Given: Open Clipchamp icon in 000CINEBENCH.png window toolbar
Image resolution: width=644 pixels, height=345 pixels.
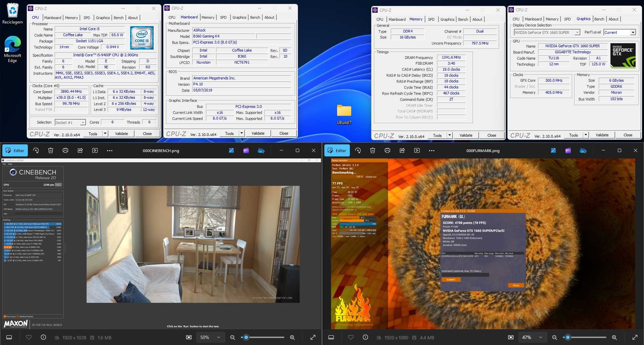Looking at the screenshot, I should pyautogui.click(x=246, y=151).
